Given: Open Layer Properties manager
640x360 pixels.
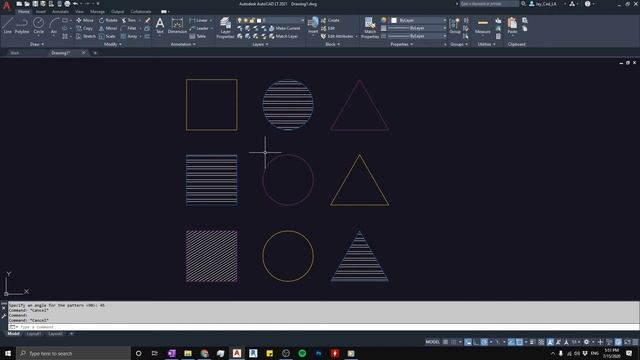Looking at the screenshot, I should 225,28.
